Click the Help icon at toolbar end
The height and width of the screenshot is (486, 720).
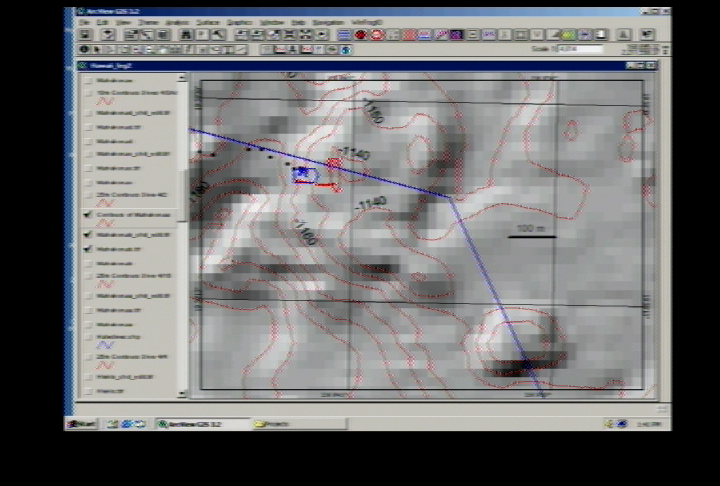click(x=647, y=35)
